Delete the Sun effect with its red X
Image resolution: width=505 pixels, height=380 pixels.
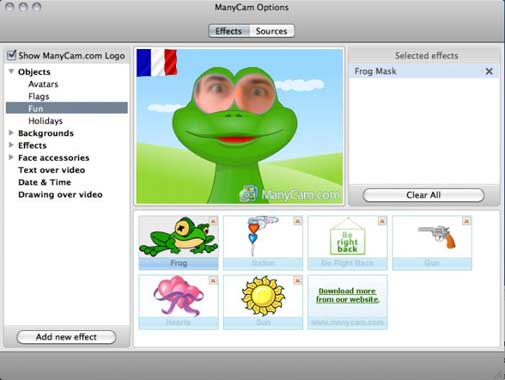click(x=298, y=281)
